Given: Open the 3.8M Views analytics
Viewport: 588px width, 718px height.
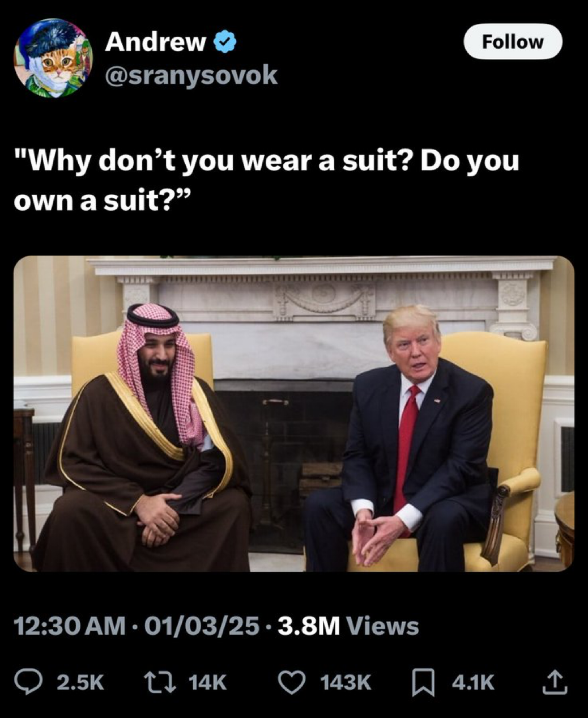Looking at the screenshot, I should pos(349,626).
